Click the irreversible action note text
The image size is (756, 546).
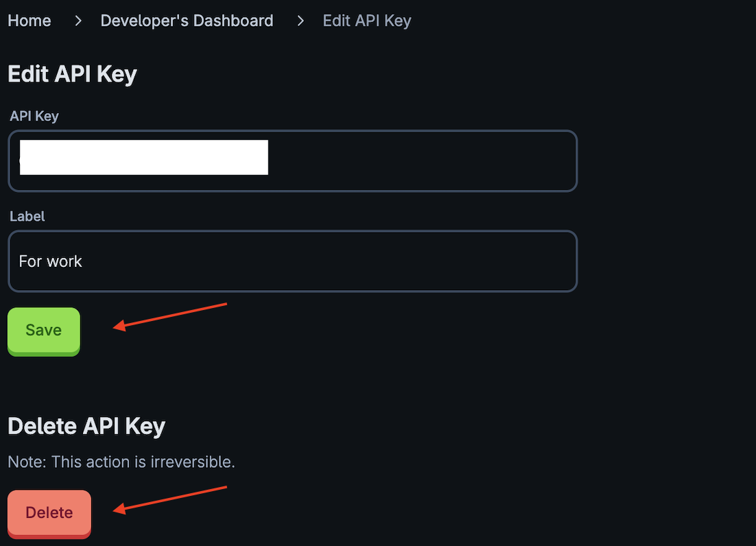121,462
